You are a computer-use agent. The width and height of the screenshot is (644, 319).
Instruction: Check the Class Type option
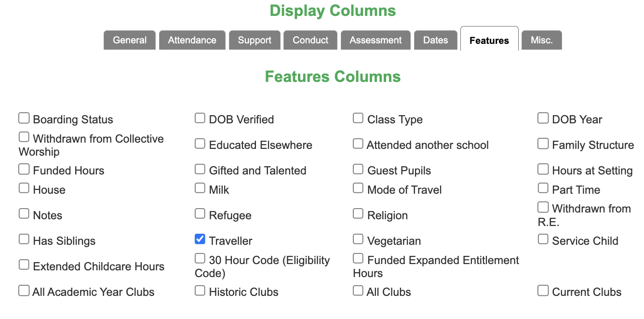tap(358, 118)
